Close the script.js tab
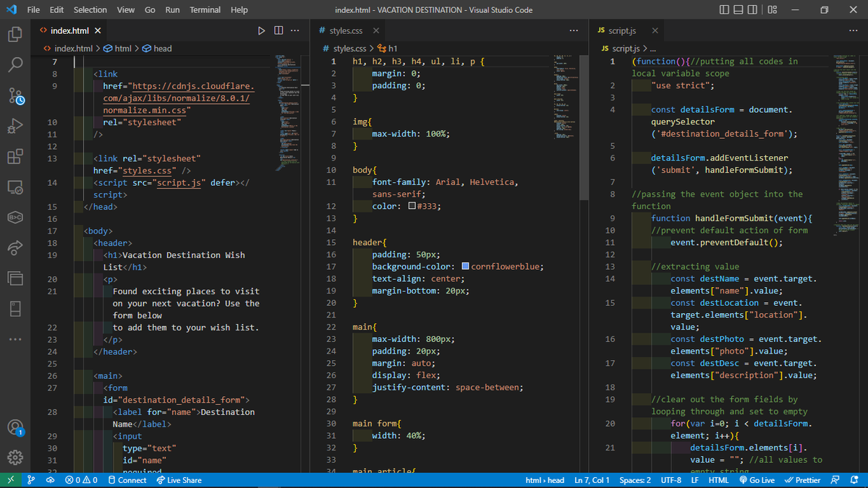This screenshot has width=868, height=488. click(655, 30)
